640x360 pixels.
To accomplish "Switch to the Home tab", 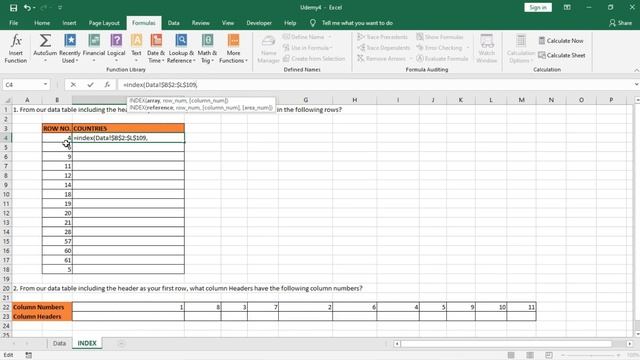I will [x=42, y=23].
